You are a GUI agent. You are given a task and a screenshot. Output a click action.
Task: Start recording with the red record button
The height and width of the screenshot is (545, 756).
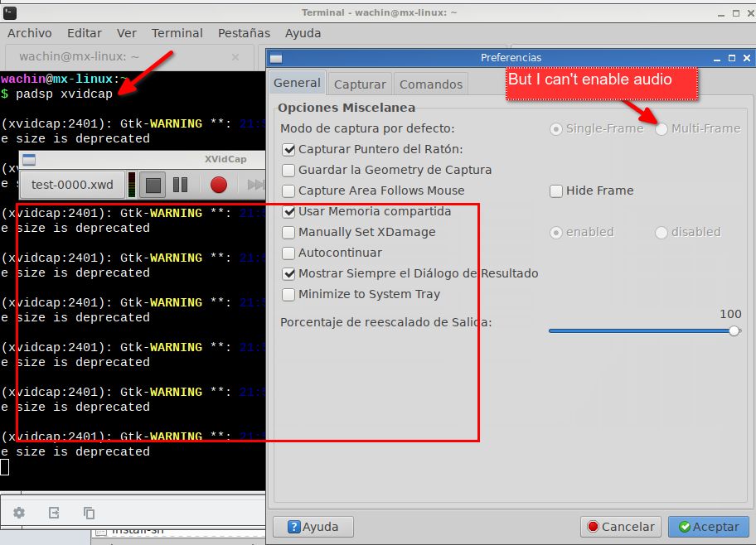click(218, 185)
